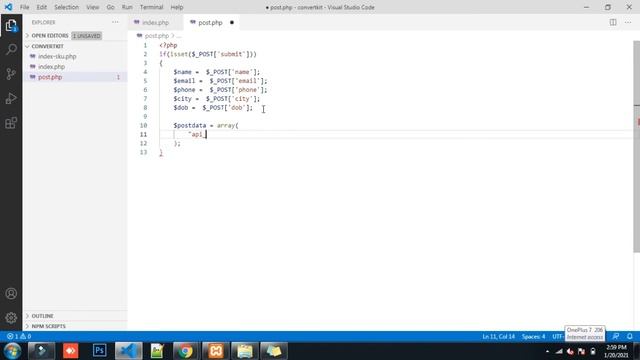Open Run and Debug view
This screenshot has width=640, height=360.
(11, 98)
